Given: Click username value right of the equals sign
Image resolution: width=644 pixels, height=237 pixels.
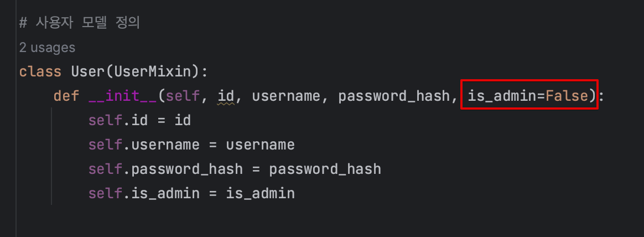Looking at the screenshot, I should click(261, 145).
